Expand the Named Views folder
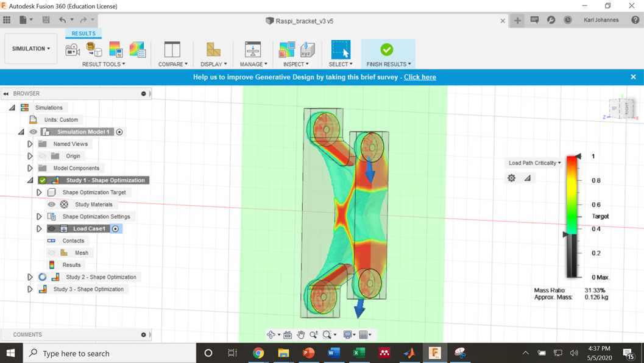The height and width of the screenshot is (363, 644). [30, 144]
